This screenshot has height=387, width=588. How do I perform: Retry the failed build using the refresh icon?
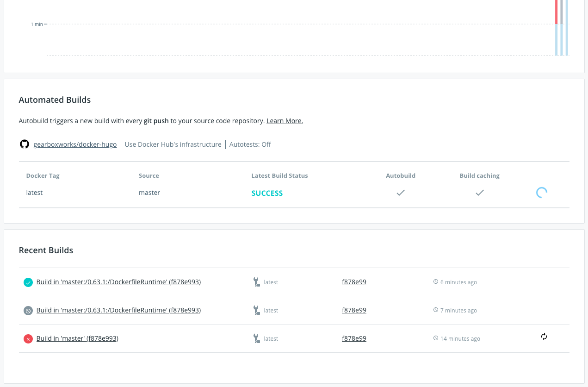tap(544, 337)
